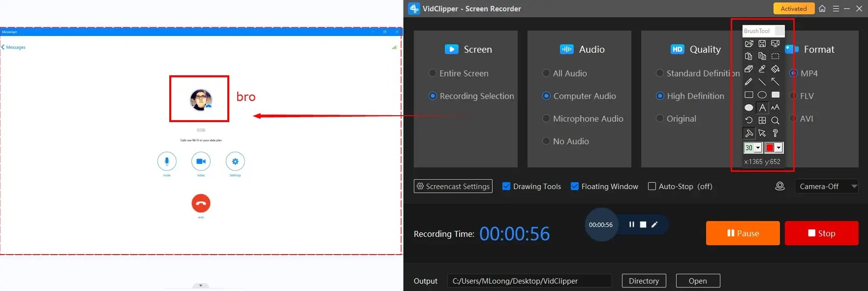Open Screencast Settings
Screen dimensions: 868x291
click(453, 186)
